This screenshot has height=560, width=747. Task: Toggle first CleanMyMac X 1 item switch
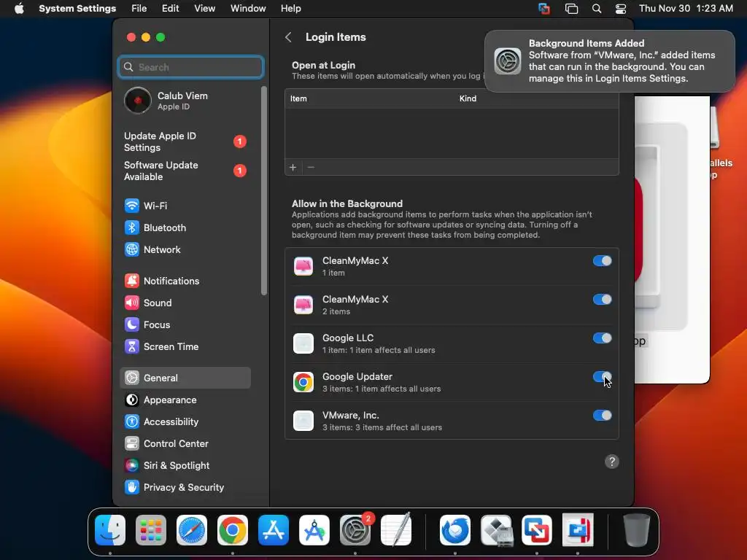coord(602,261)
